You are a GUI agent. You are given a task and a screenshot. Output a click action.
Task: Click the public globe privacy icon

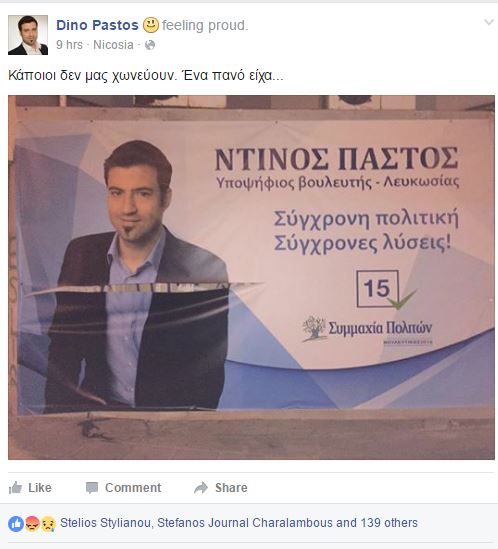(x=150, y=45)
